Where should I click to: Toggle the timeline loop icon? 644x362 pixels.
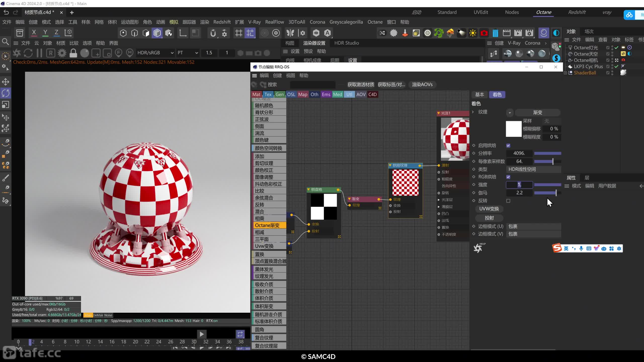pos(240,334)
